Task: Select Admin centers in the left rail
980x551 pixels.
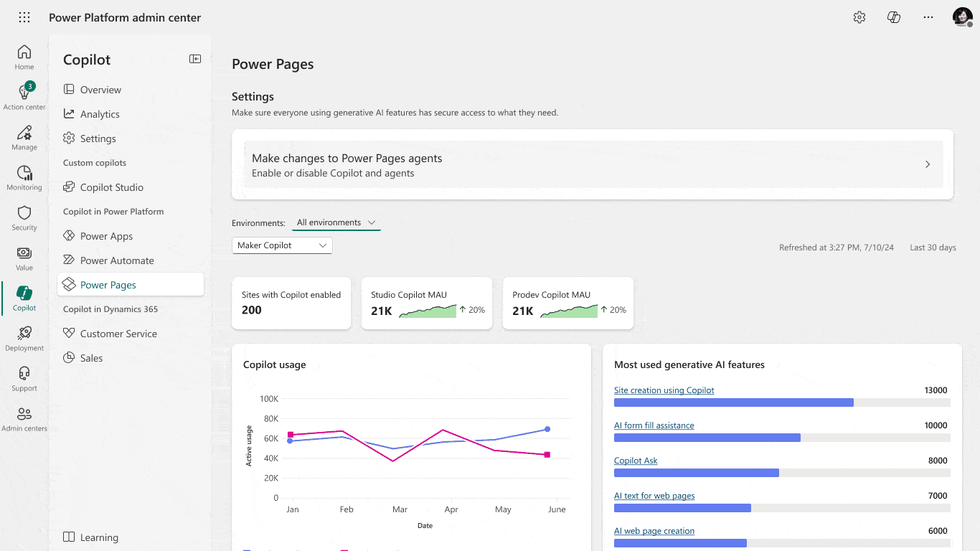Action: coord(24,416)
